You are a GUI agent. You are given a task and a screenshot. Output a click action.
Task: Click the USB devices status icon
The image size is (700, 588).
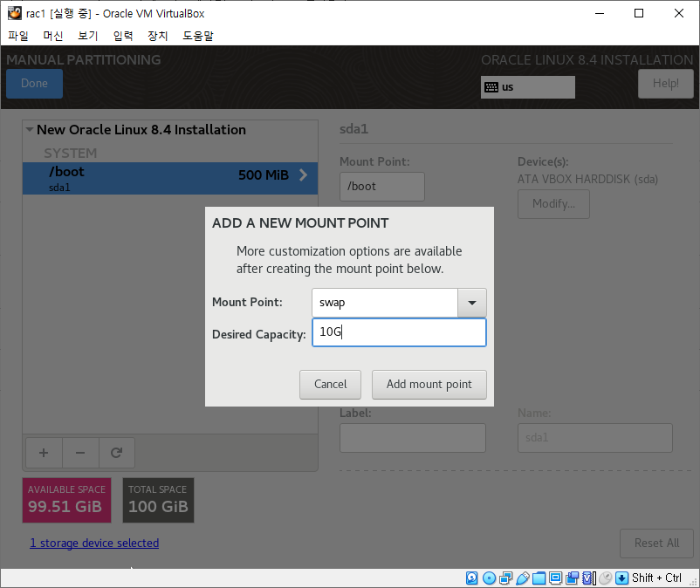click(522, 578)
